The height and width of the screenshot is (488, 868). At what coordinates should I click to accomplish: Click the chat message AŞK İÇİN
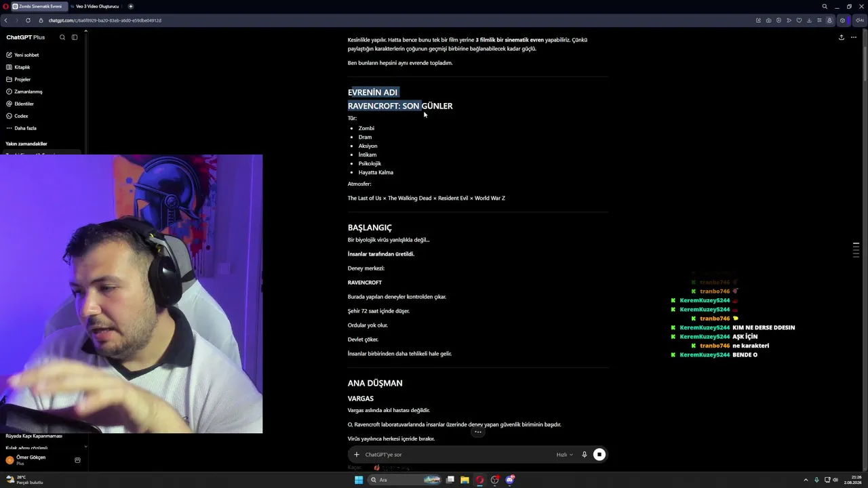point(745,337)
